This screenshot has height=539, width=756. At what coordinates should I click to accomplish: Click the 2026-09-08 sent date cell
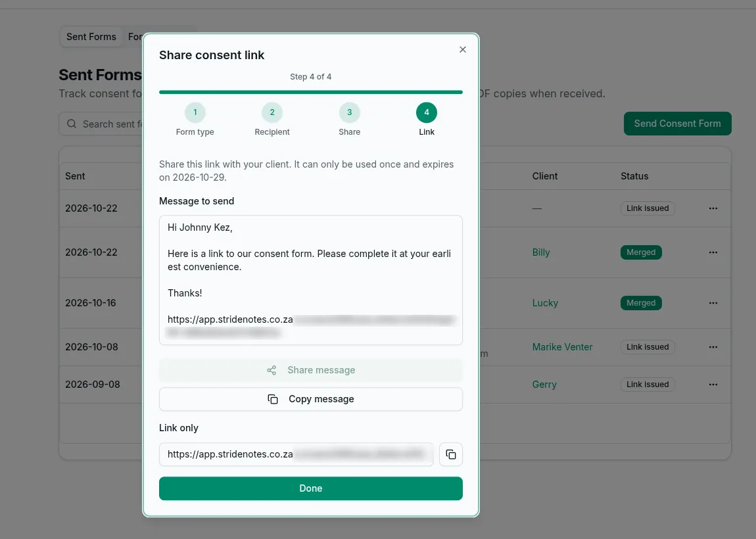tap(93, 385)
